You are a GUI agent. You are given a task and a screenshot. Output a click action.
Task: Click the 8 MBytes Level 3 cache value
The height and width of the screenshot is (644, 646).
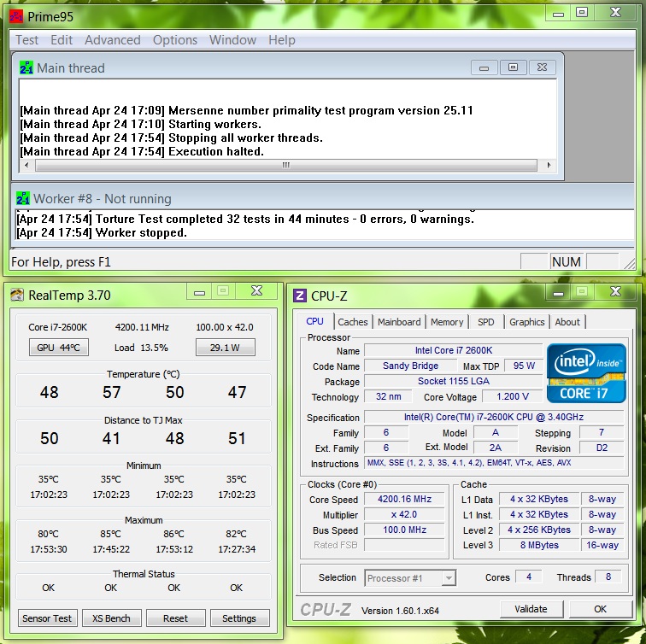539,545
